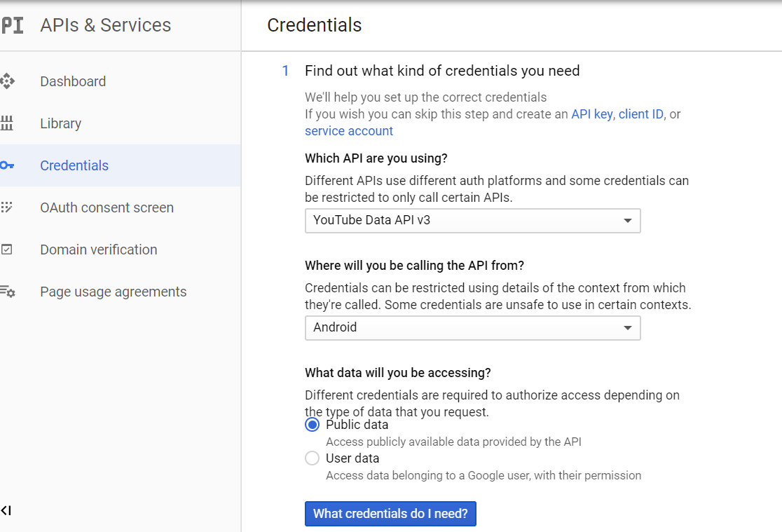Select the Public data radio button
Viewport: 782px width, 532px height.
point(313,425)
